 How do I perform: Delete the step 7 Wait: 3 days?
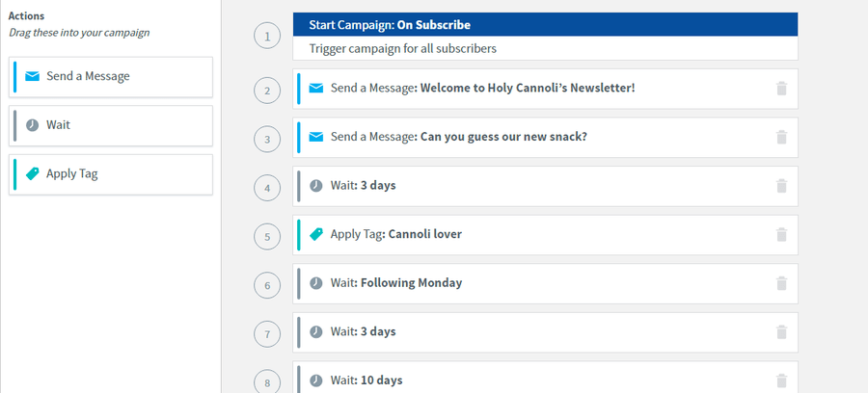(x=781, y=331)
